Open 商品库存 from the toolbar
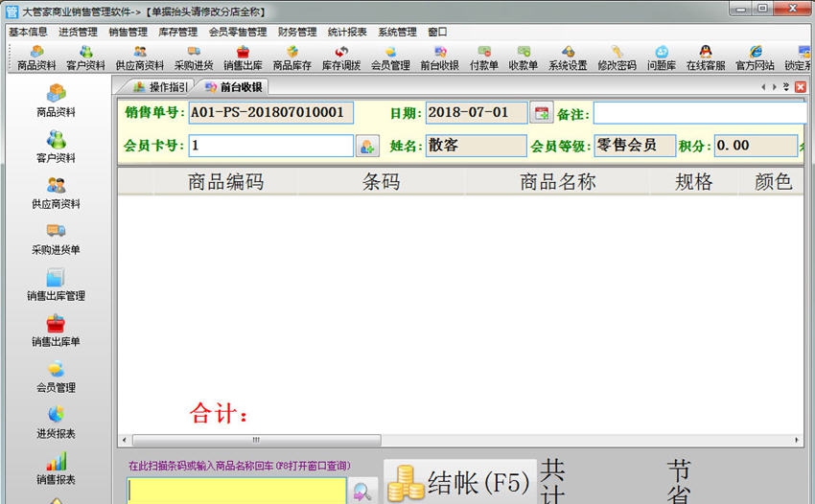 pos(292,57)
